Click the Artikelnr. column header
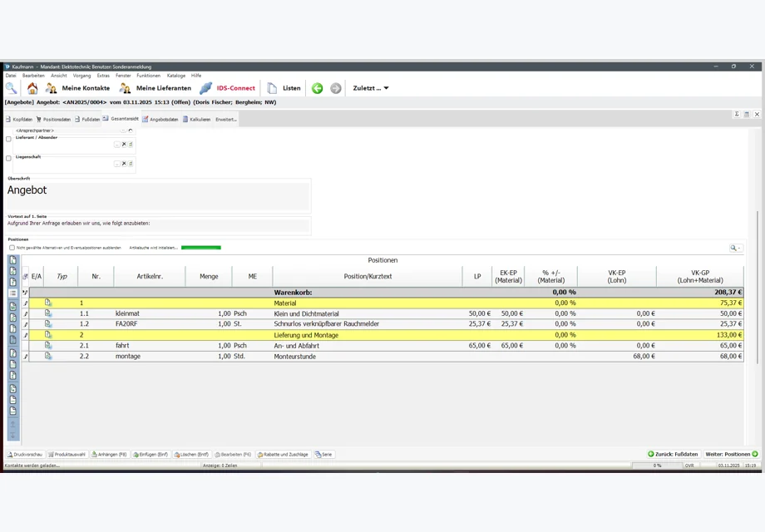 coord(150,277)
